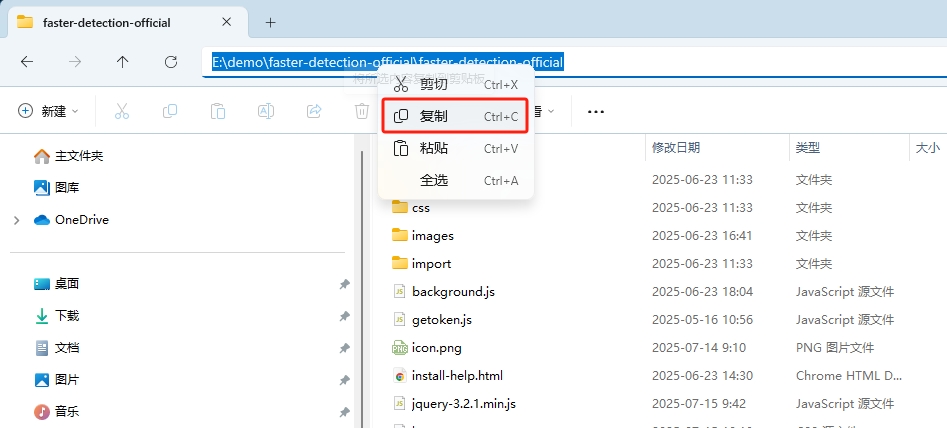This screenshot has height=428, width=947.
Task: Add a new tab with plus button
Action: point(270,22)
